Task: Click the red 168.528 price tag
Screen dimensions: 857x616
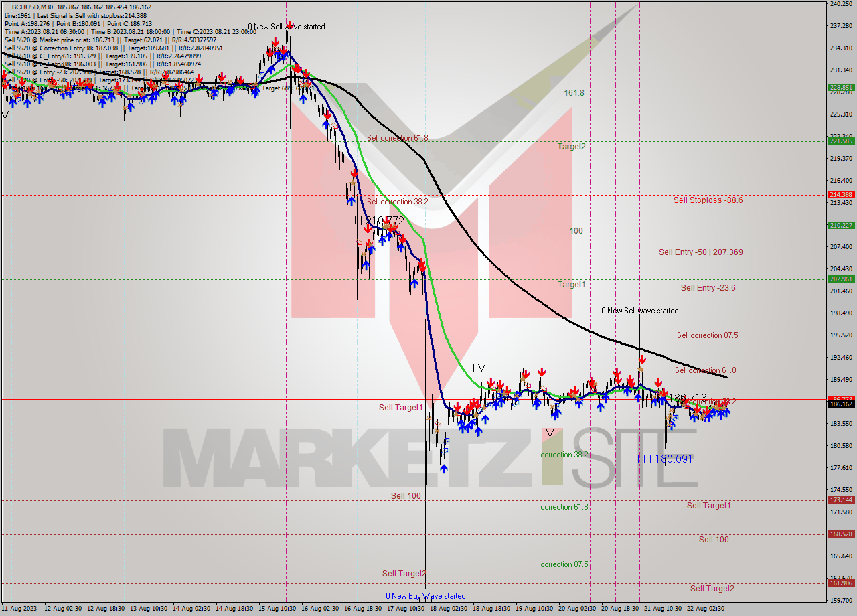Action: coord(841,534)
